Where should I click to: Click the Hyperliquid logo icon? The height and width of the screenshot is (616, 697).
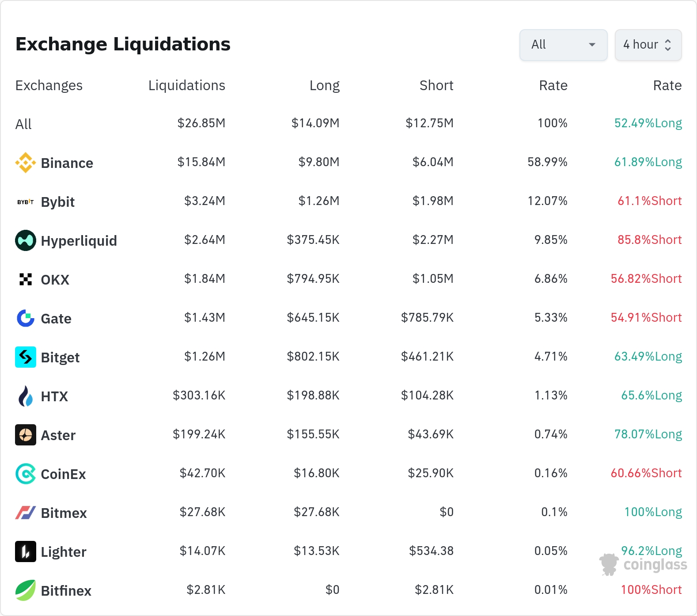[26, 240]
